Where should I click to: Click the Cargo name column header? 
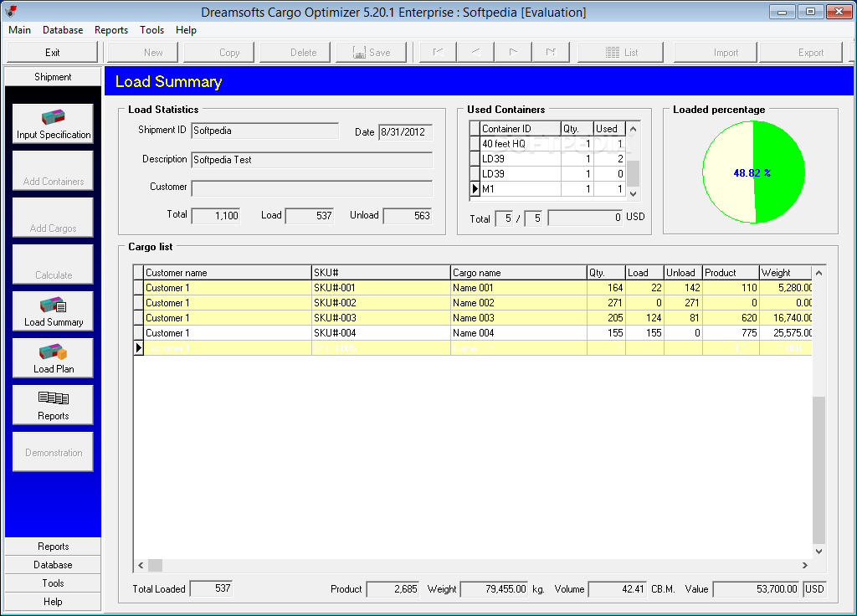519,273
